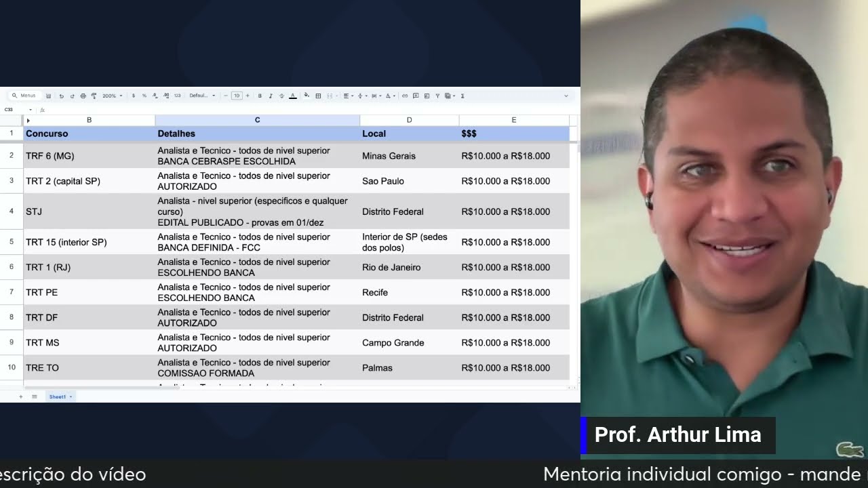The height and width of the screenshot is (488, 868).
Task: Apply currency format with dollar icon
Action: (134, 96)
